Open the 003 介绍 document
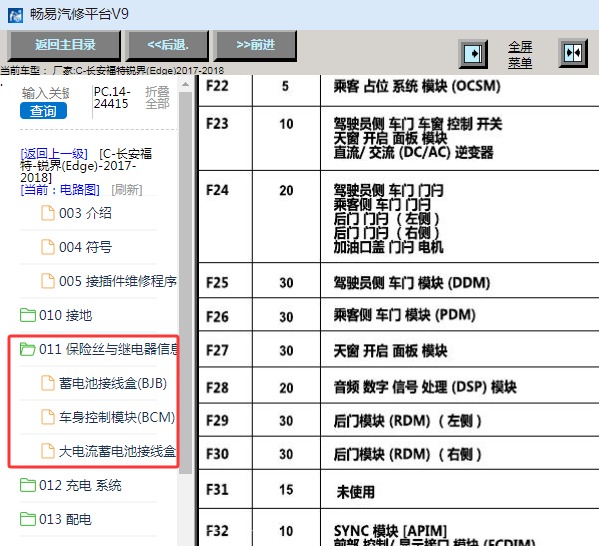Screen dimensions: 599x546 [x=85, y=213]
